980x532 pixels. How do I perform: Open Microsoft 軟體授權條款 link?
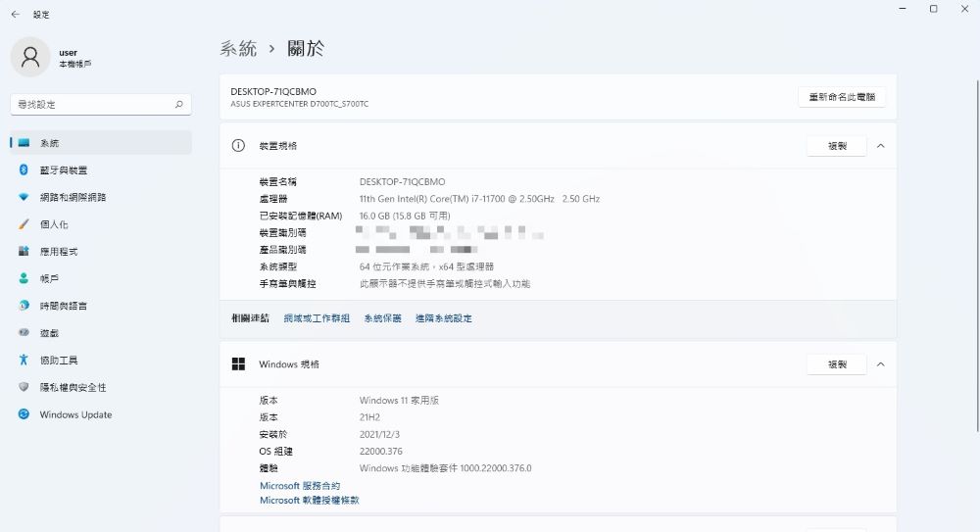[x=310, y=500]
